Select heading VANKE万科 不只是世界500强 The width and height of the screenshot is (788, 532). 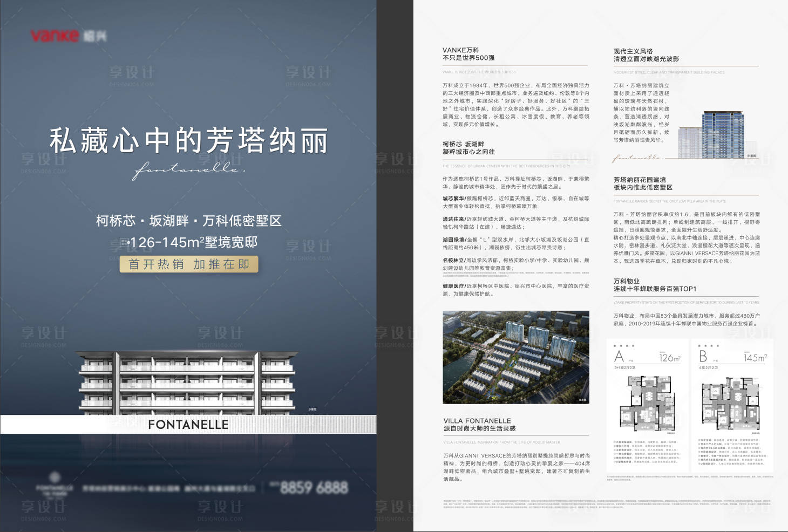[468, 54]
